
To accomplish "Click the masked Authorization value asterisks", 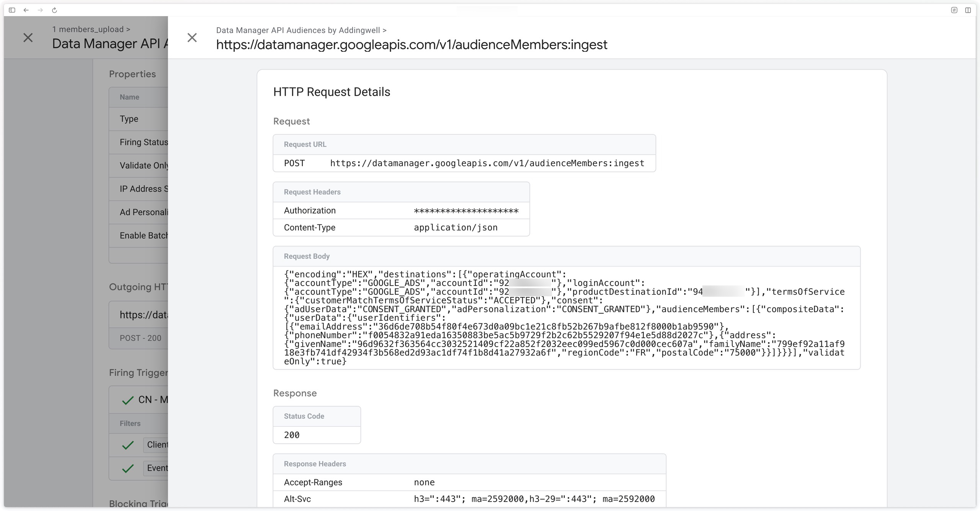I will [x=466, y=211].
